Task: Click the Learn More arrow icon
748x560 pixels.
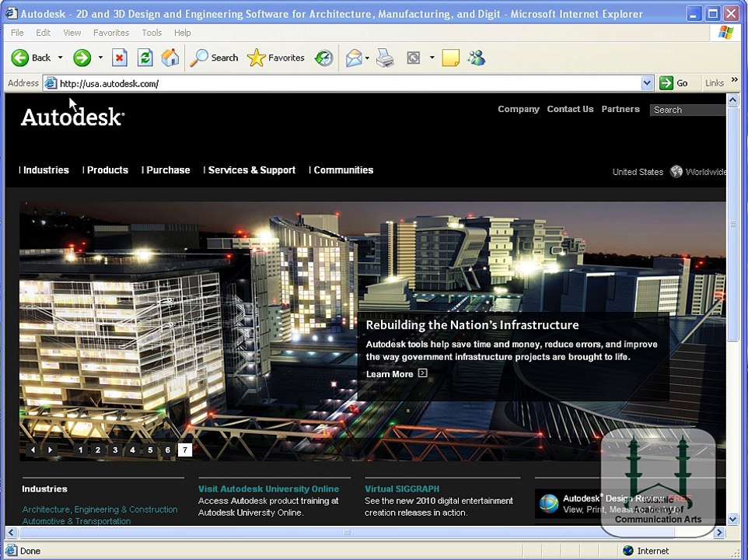Action: [422, 373]
